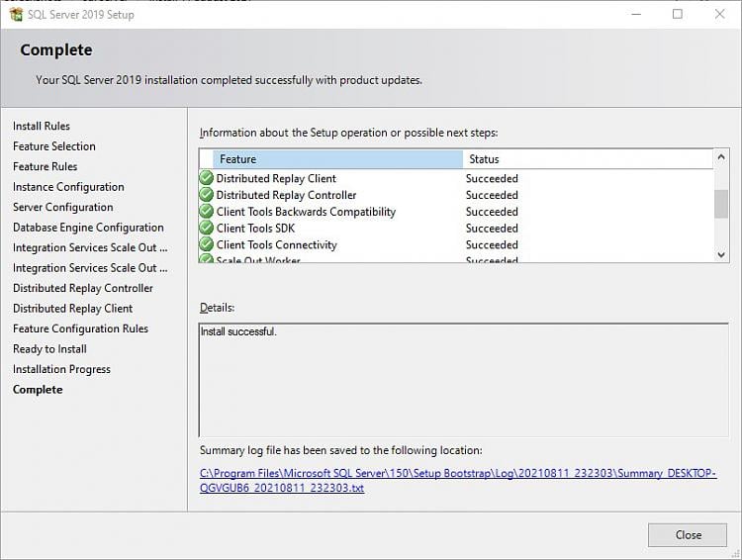Screen dimensions: 742x560
Task: Select the Distributed Replay Controller feature row
Action: pos(456,195)
